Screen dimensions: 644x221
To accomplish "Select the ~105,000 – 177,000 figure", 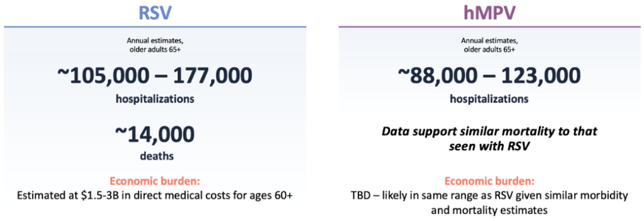I will click(154, 76).
